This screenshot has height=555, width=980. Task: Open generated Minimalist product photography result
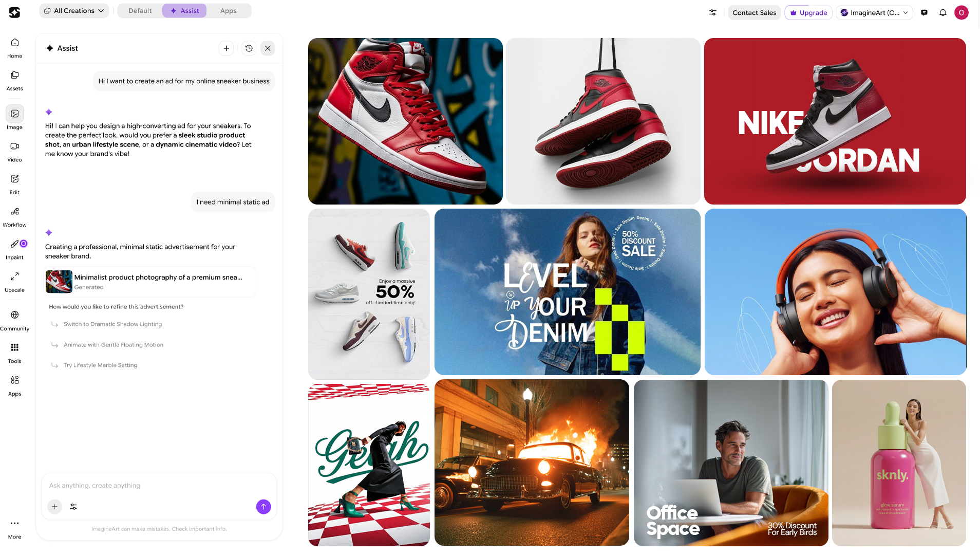pyautogui.click(x=150, y=282)
